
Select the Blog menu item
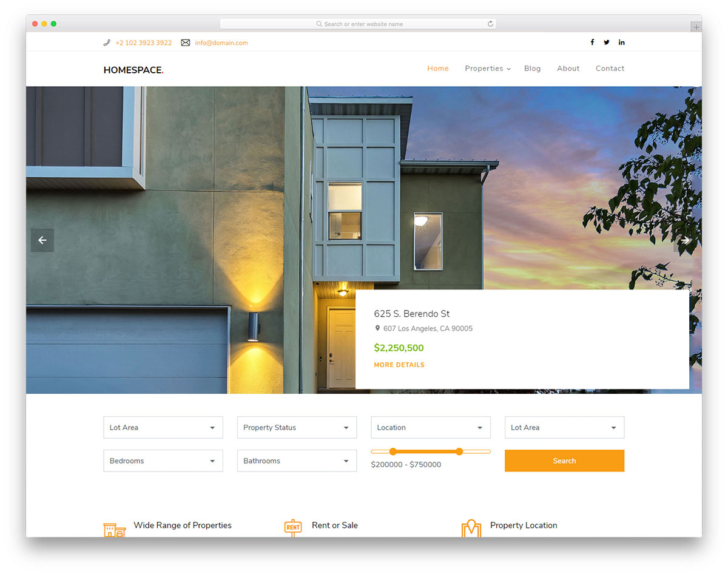pos(532,68)
